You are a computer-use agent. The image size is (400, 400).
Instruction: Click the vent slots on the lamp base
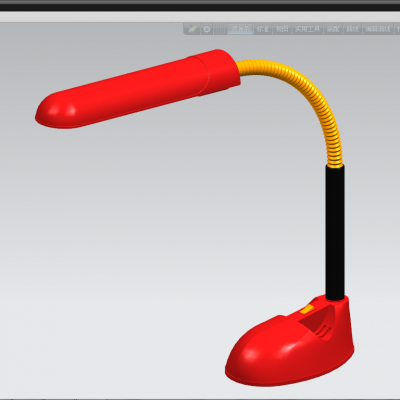pyautogui.click(x=323, y=331)
